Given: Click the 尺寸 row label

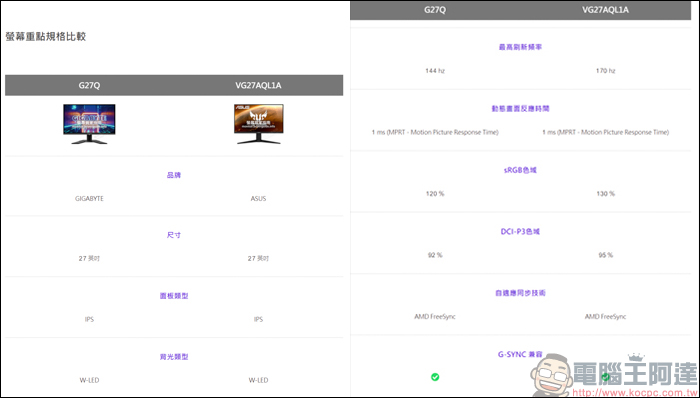Looking at the screenshot, I should (x=174, y=235).
